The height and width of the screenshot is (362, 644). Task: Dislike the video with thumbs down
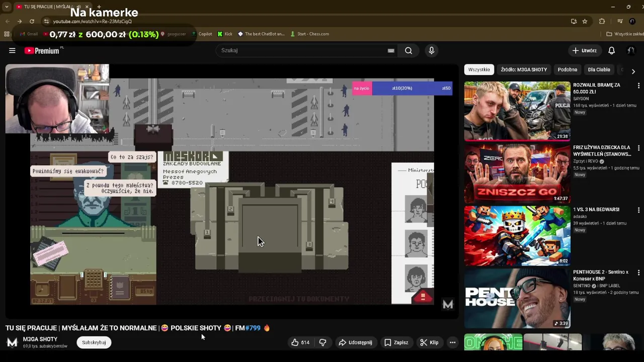coord(323,342)
